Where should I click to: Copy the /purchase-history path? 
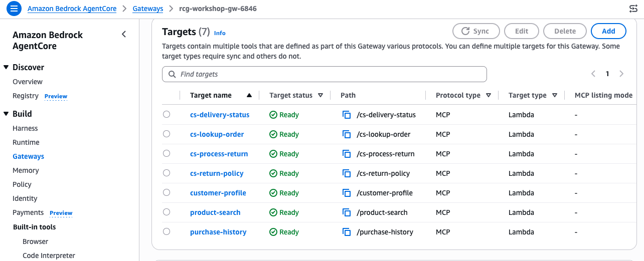tap(346, 232)
